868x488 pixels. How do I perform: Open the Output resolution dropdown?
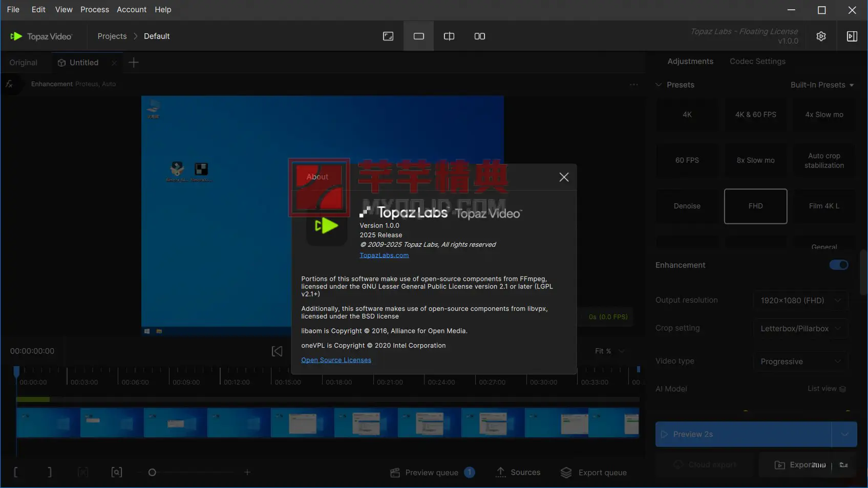click(800, 301)
